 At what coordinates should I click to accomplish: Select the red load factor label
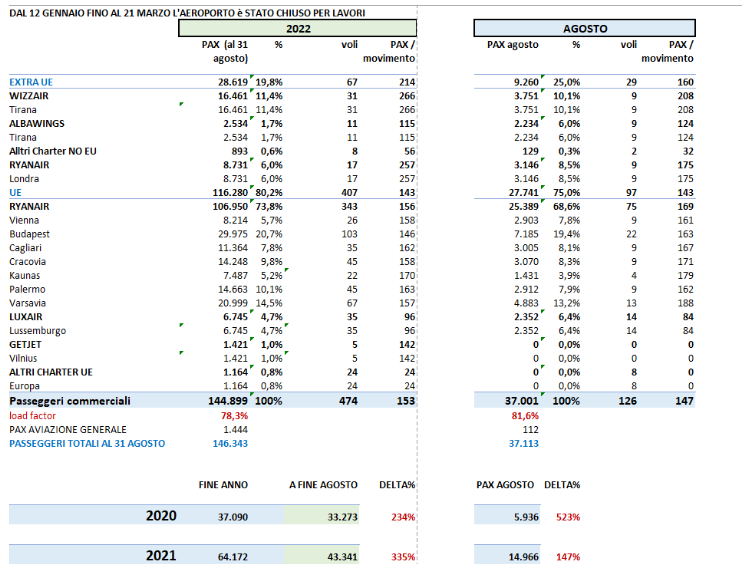point(33,415)
